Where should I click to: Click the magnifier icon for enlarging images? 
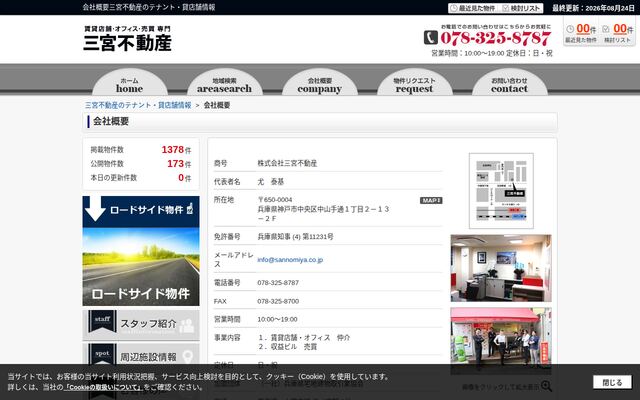coord(546,386)
